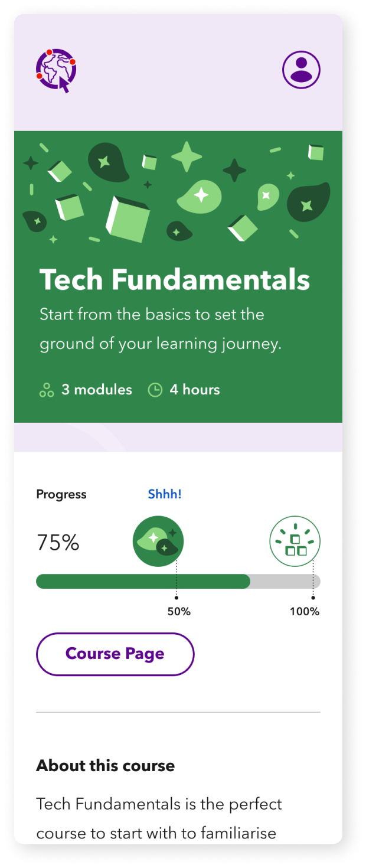Click the 100% marker label
366x868 pixels.
click(305, 612)
